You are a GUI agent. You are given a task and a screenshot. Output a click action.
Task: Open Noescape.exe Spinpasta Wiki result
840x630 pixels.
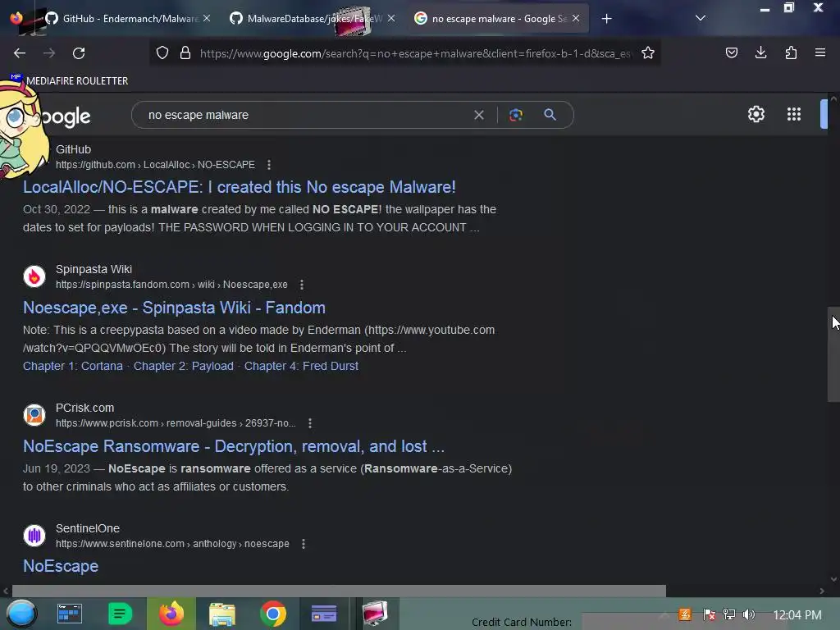[174, 308]
